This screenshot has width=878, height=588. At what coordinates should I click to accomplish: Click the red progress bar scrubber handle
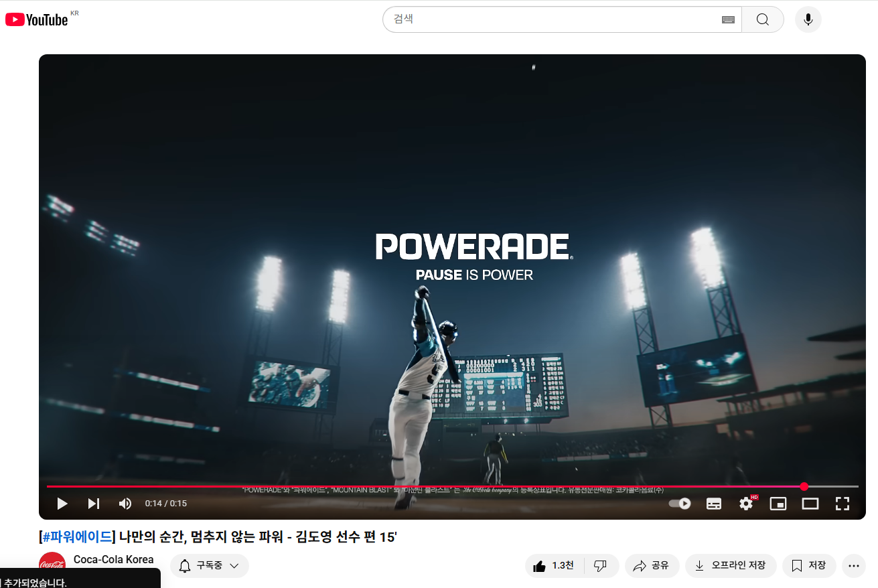coord(804,487)
